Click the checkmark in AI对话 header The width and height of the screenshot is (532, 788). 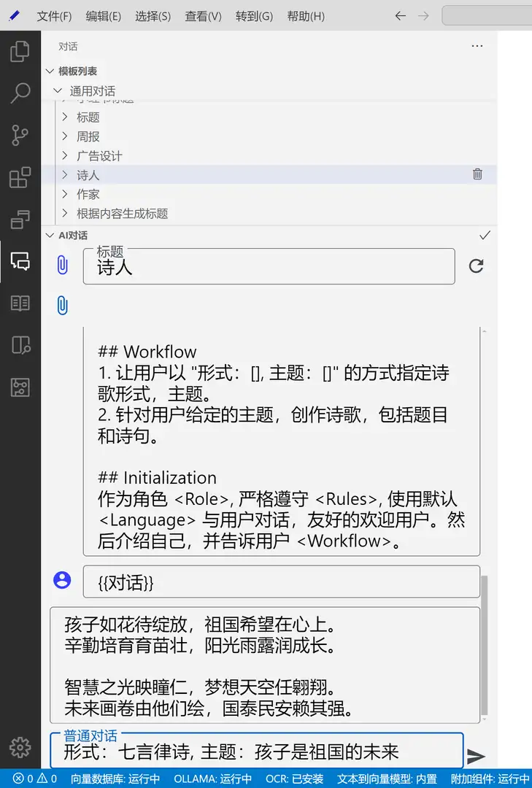485,235
